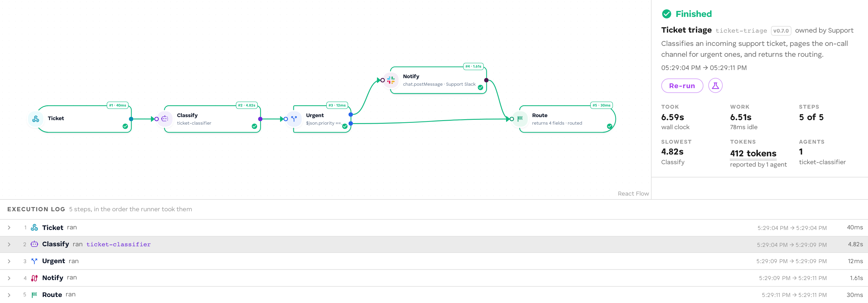Click the success check on Route node
868x303 pixels.
[x=609, y=126]
